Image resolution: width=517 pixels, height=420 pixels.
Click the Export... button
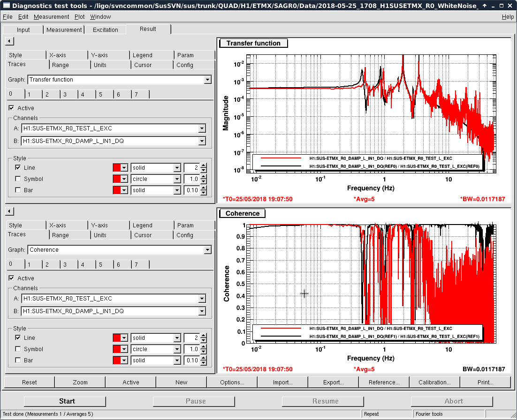click(x=333, y=382)
